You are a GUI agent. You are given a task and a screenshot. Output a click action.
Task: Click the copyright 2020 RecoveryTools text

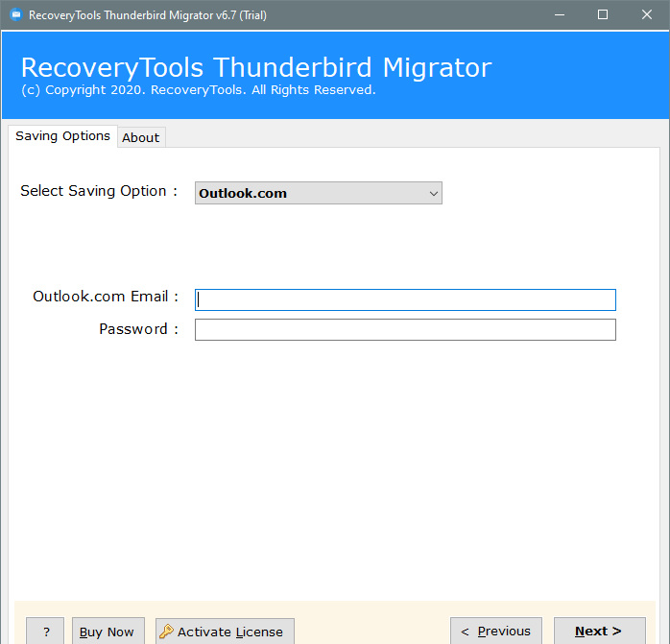tap(199, 90)
